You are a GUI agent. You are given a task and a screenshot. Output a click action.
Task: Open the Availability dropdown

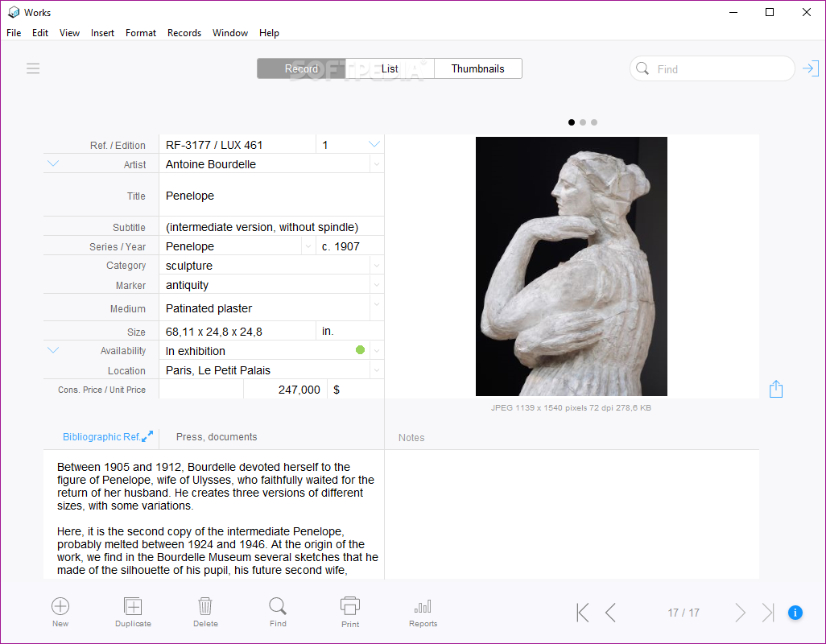tap(377, 351)
